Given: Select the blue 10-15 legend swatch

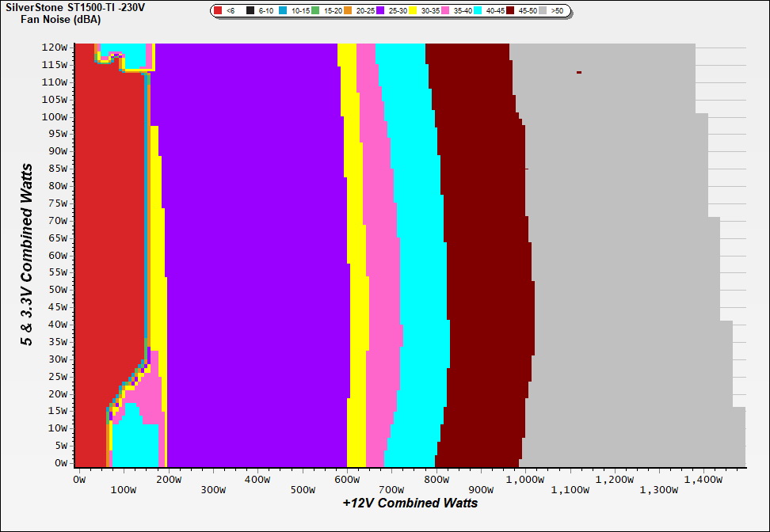Looking at the screenshot, I should [x=284, y=12].
